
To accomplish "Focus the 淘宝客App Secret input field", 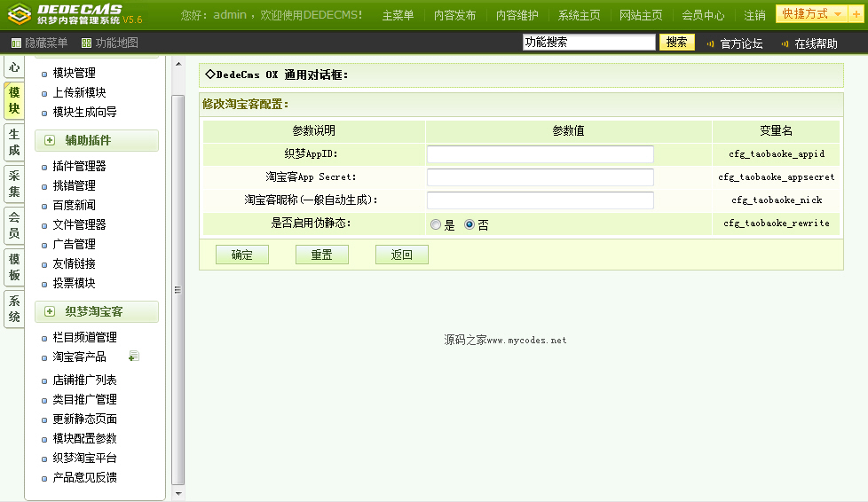I will (541, 177).
